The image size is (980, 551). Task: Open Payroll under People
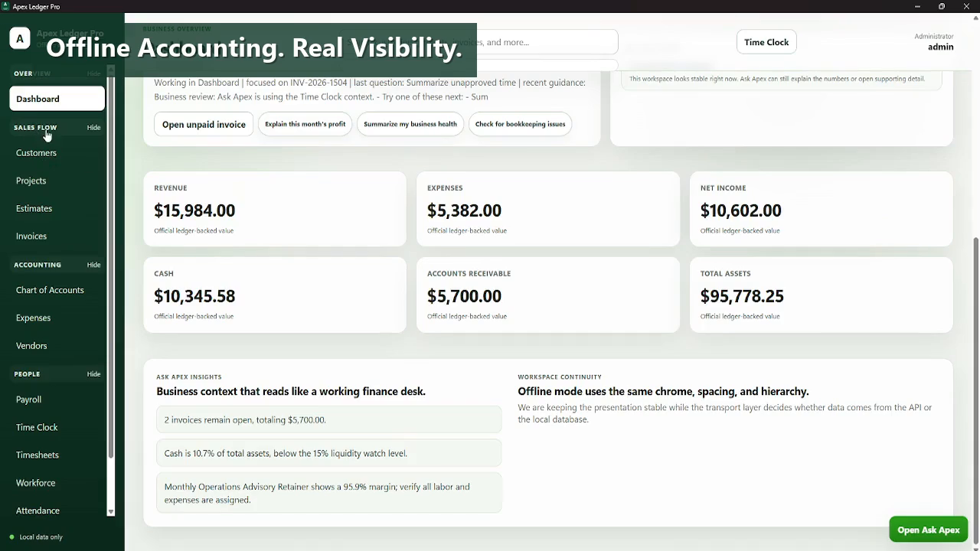pos(57,399)
